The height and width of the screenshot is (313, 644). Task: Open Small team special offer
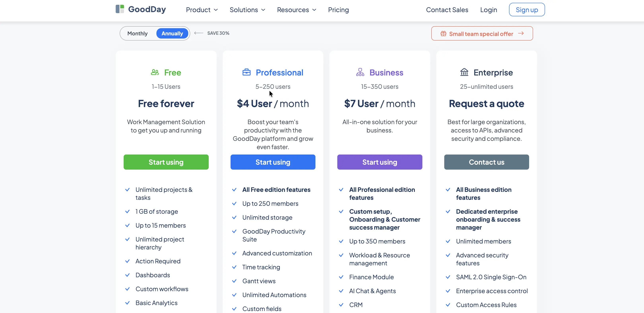tap(482, 34)
